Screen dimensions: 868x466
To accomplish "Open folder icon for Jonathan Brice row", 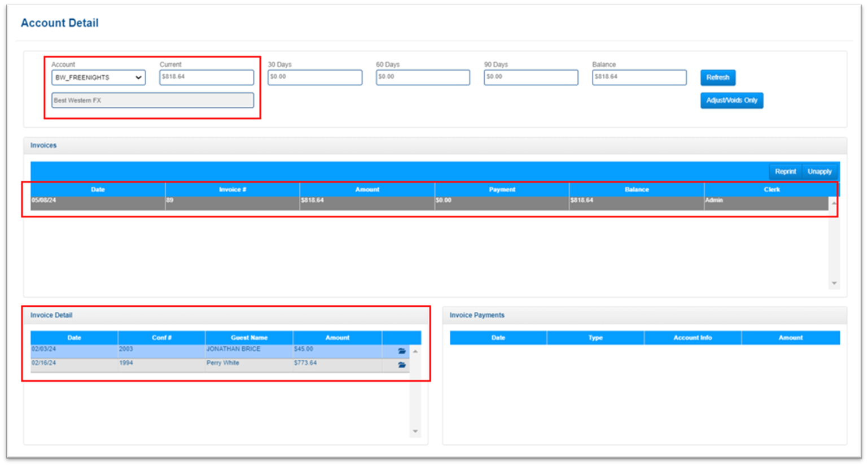I will (401, 351).
